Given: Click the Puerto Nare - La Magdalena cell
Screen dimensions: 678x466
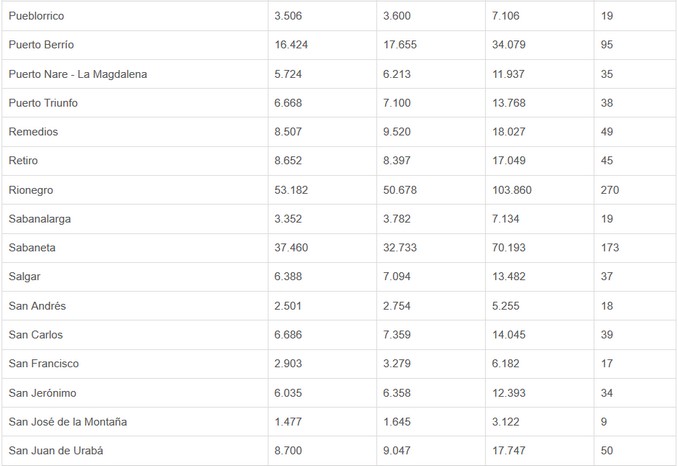Looking at the screenshot, I should [x=77, y=74].
